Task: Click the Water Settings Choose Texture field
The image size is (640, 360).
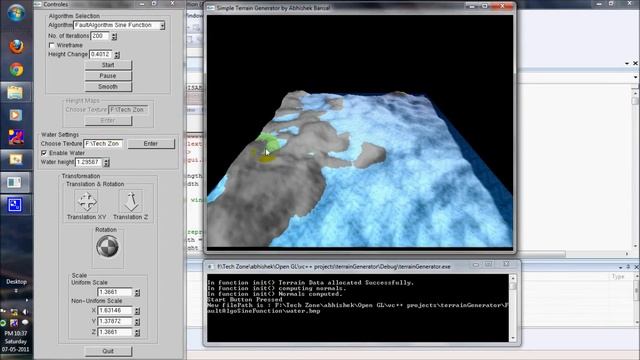Action: tap(103, 144)
